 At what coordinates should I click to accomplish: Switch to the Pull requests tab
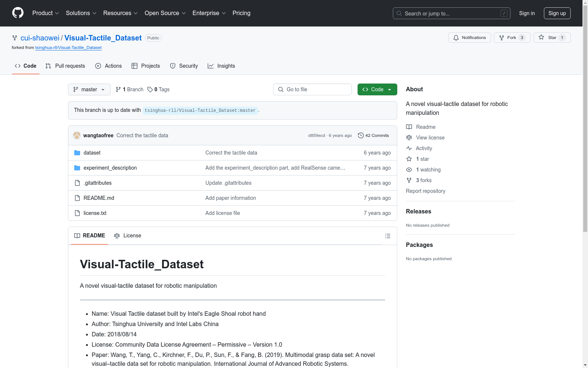[65, 66]
